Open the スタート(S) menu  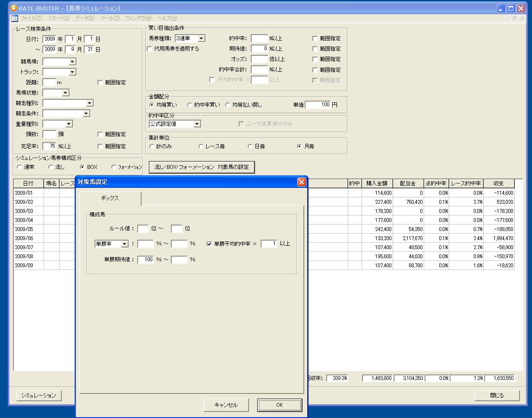(x=59, y=18)
